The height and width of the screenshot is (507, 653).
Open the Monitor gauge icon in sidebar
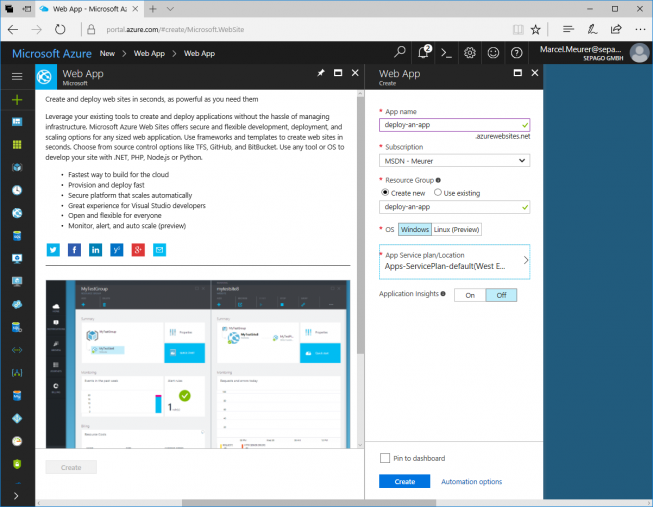click(x=17, y=441)
